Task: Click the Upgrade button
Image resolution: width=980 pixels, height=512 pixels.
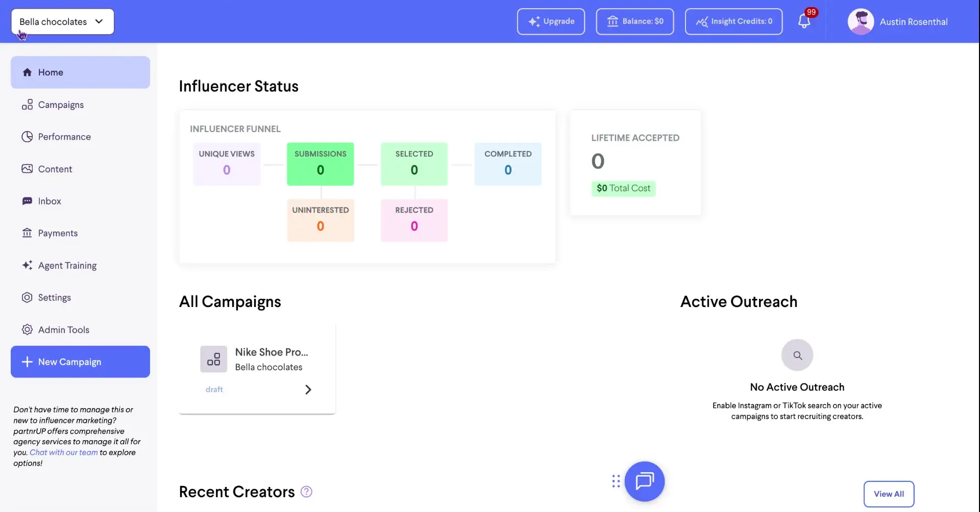Action: 550,21
